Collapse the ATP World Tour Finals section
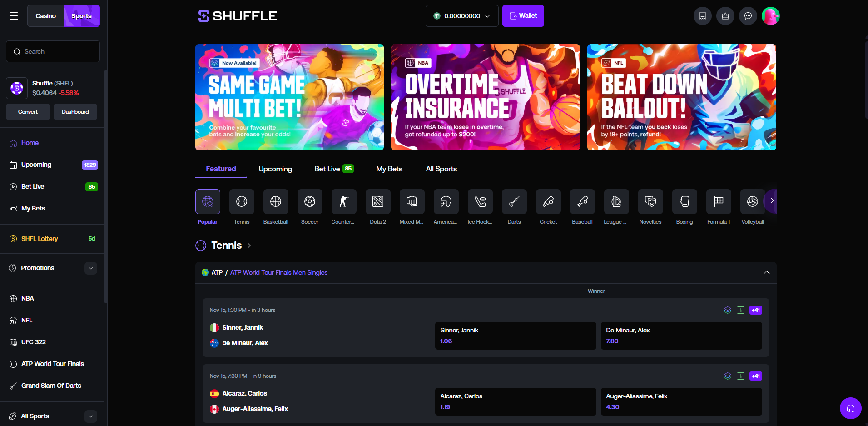This screenshot has width=868, height=426. [767, 272]
